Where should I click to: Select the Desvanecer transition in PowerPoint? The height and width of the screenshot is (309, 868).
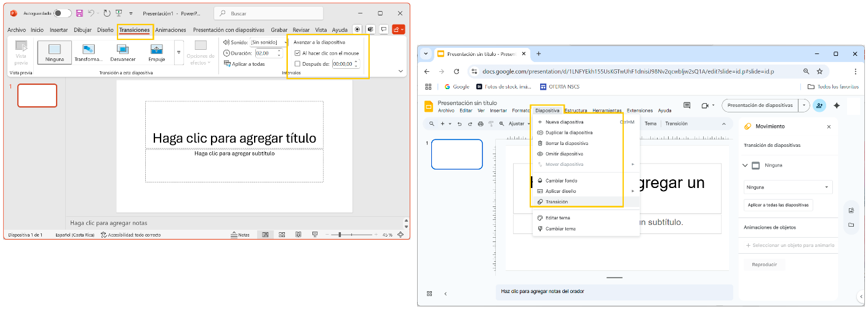[123, 52]
